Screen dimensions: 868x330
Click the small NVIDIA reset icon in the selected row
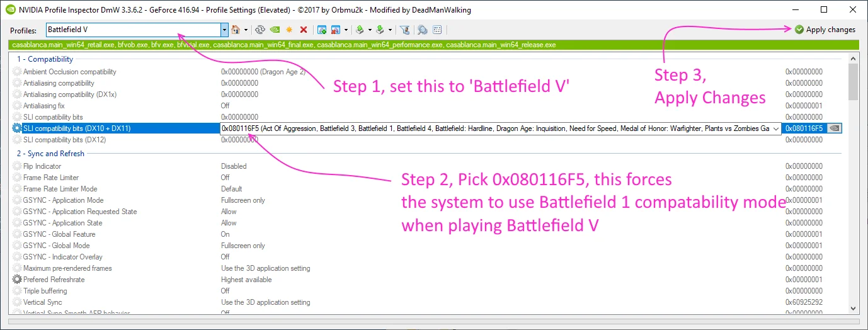pos(835,128)
